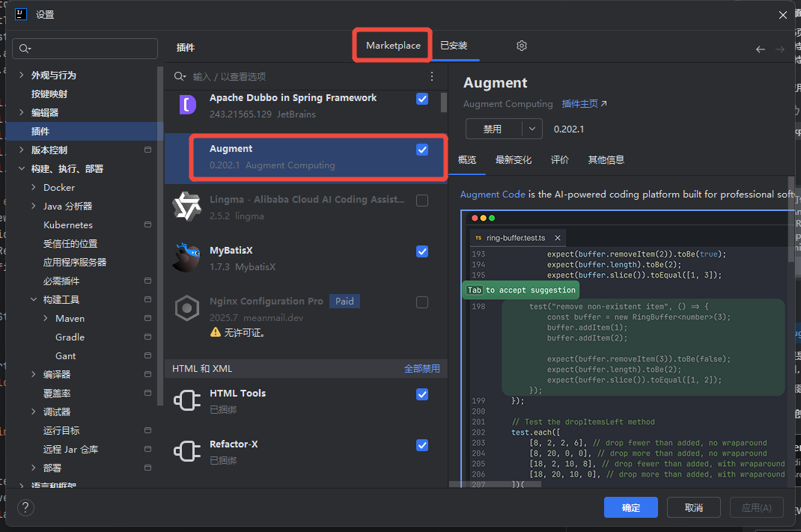
Task: Open the Augment Code link in description
Action: [x=493, y=195]
